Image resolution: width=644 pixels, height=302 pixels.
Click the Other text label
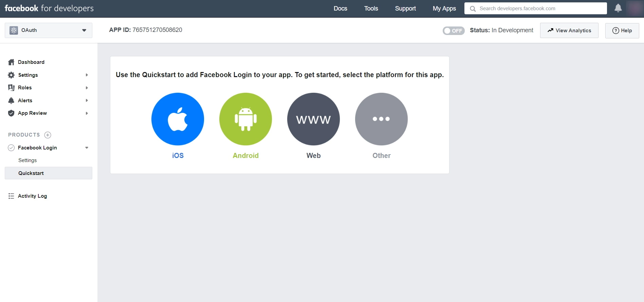382,156
